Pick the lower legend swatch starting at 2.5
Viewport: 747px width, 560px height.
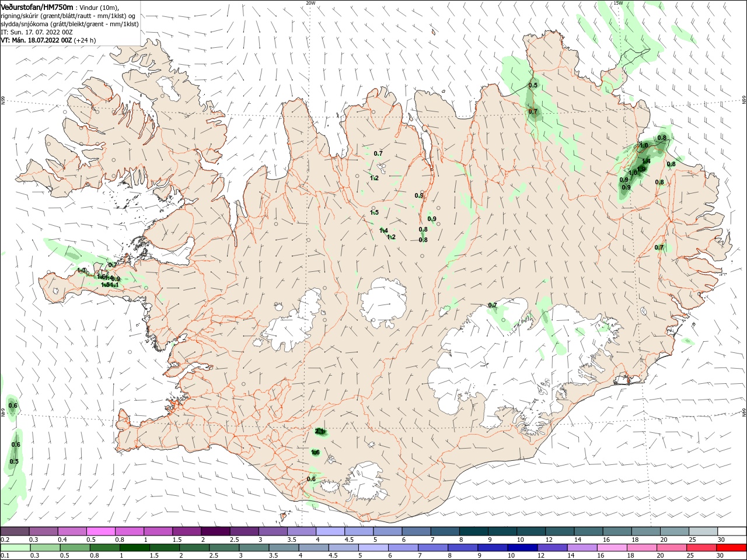pos(224,548)
